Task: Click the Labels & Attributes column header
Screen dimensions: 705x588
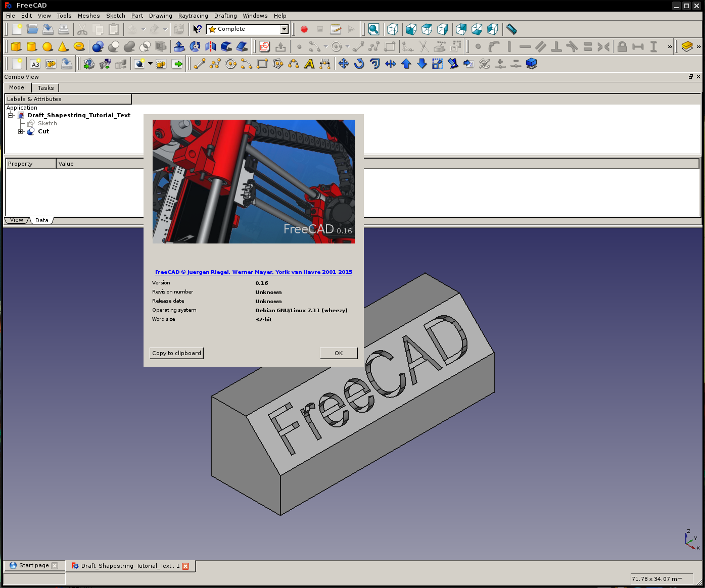Action: [68, 99]
